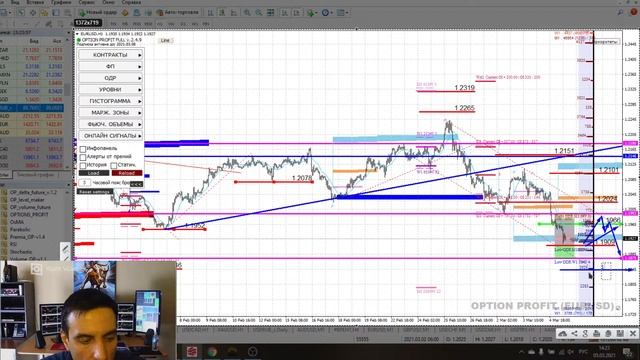Viewport: 640px width, 360px height.
Task: Save screenshot with the floppy disk icon
Action: coord(620,333)
